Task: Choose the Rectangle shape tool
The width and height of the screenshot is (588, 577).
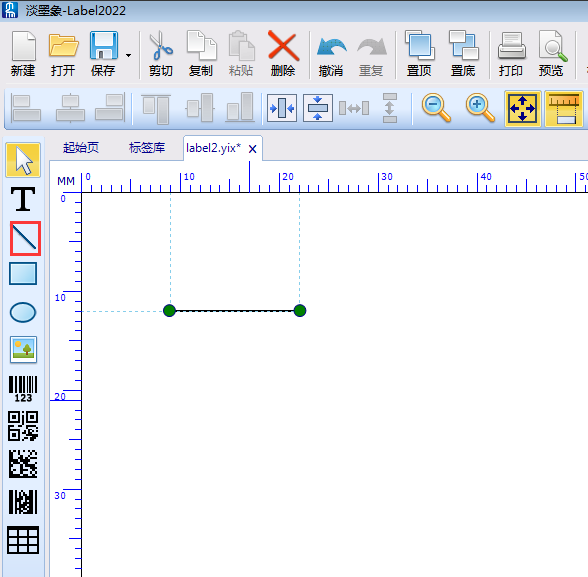Action: tap(23, 273)
